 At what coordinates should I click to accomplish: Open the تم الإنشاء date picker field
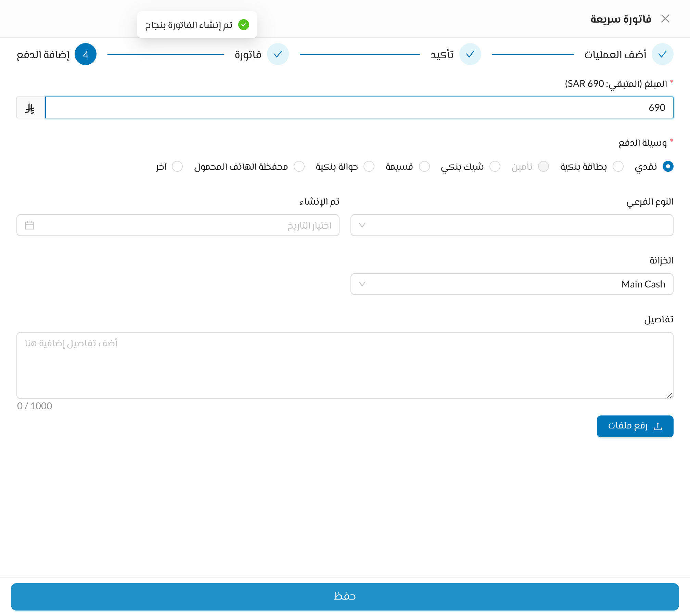(178, 225)
